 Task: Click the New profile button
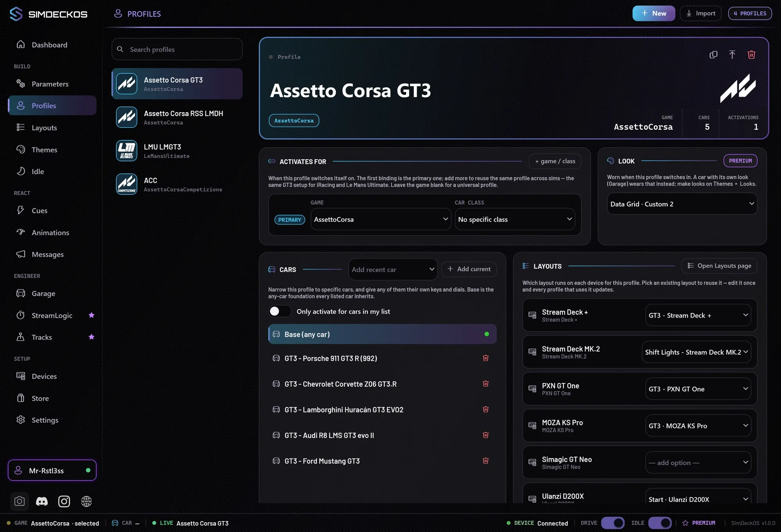653,13
